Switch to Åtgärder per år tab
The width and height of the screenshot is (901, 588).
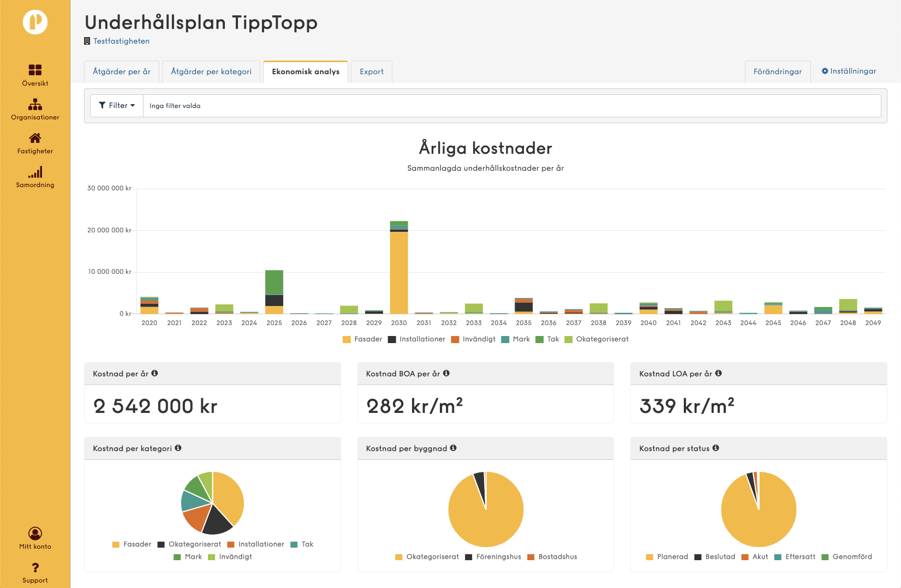(122, 72)
